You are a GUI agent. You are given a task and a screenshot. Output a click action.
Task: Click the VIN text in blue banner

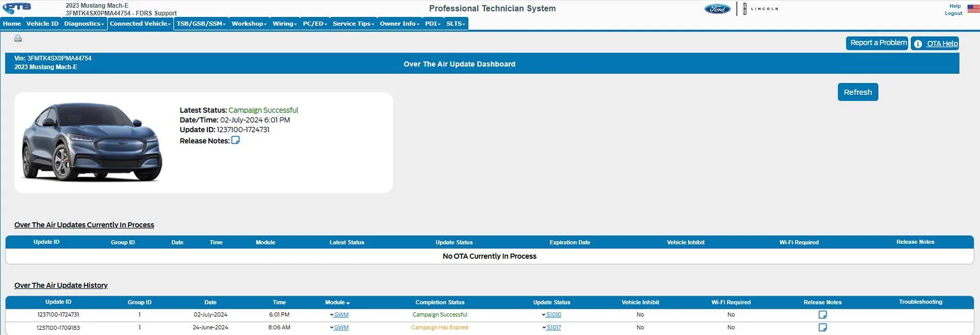click(x=53, y=58)
